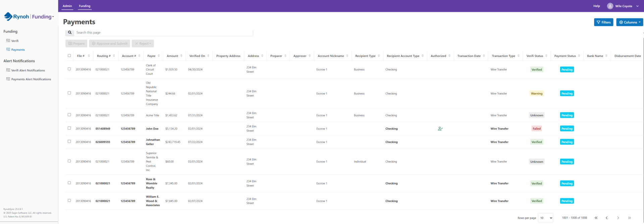
Task: Open the Help link
Action: [x=596, y=6]
